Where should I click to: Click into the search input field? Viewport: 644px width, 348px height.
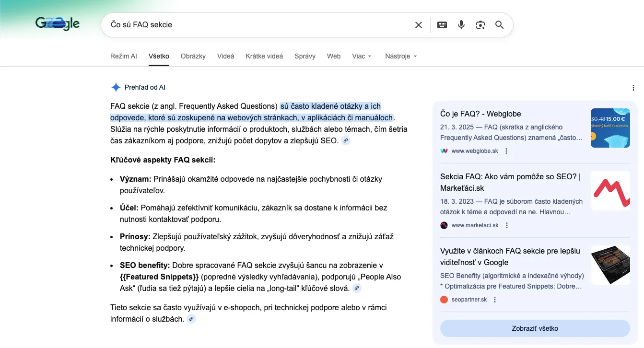(x=254, y=25)
